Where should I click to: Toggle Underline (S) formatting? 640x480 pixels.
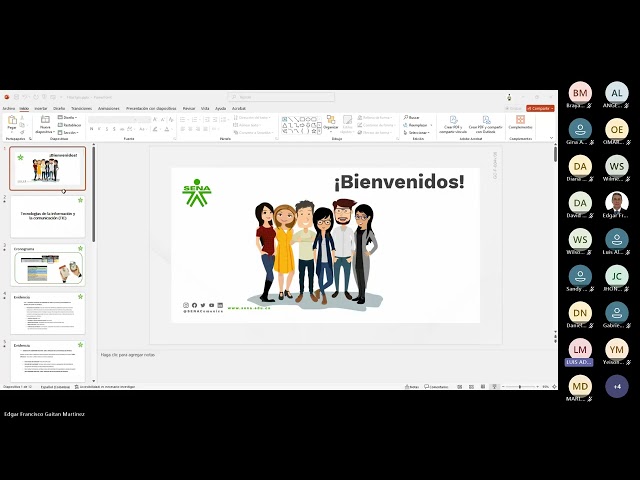[x=107, y=129]
